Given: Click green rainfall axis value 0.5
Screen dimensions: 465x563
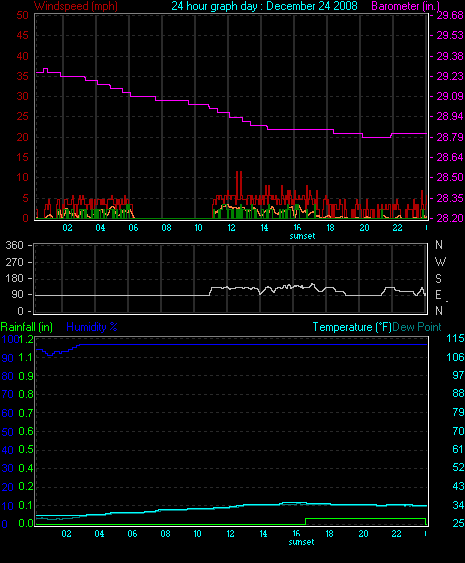Looking at the screenshot, I should 26,450.
